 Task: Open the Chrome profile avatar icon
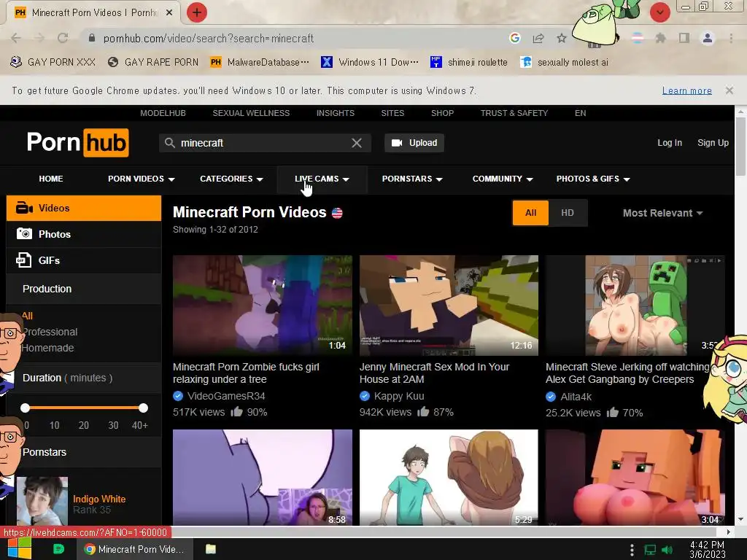pos(708,38)
